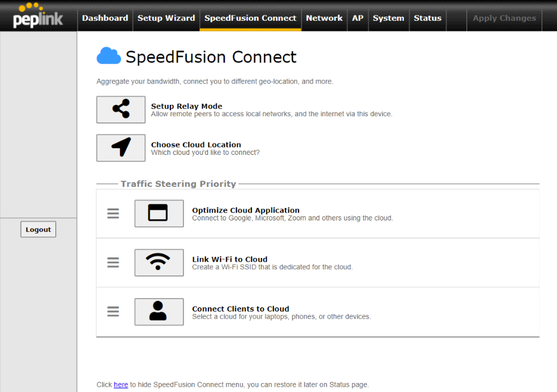The width and height of the screenshot is (557, 392).
Task: Click the Setup Relay Mode share icon
Action: pyautogui.click(x=121, y=110)
